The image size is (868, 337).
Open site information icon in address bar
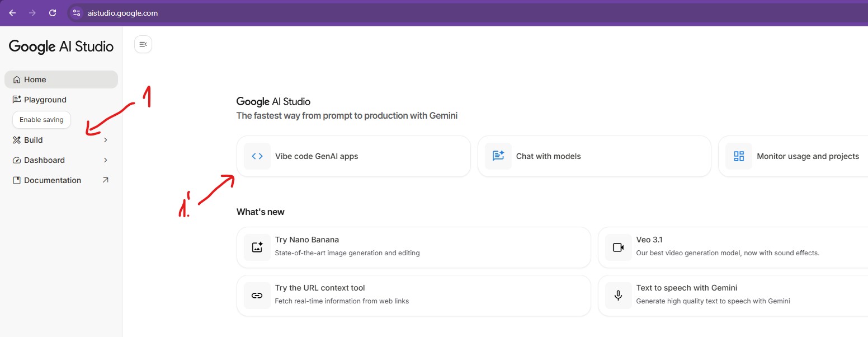tap(77, 13)
